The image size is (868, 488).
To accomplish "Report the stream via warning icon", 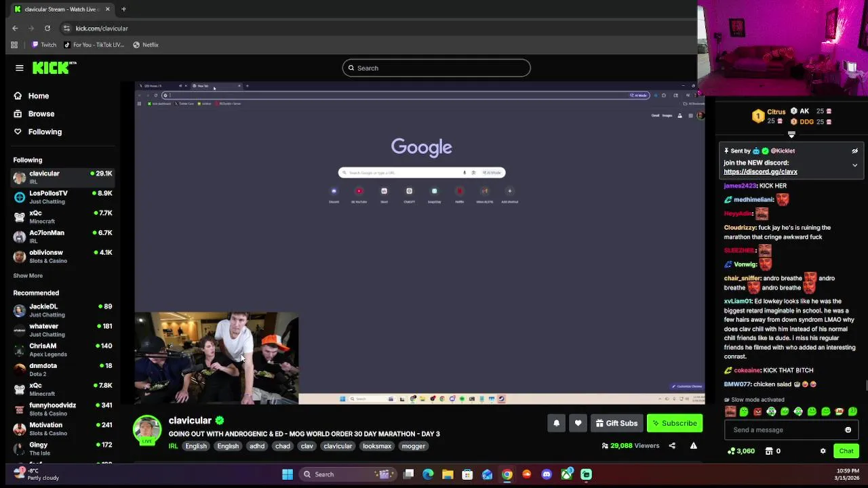I will pos(693,445).
